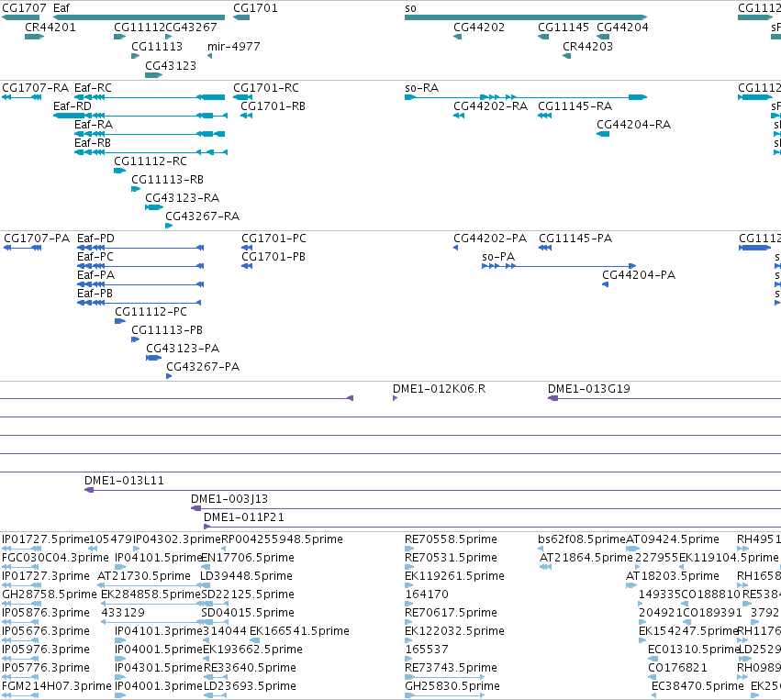Click the 164170 EST label
This screenshot has width=781, height=700.
[427, 594]
